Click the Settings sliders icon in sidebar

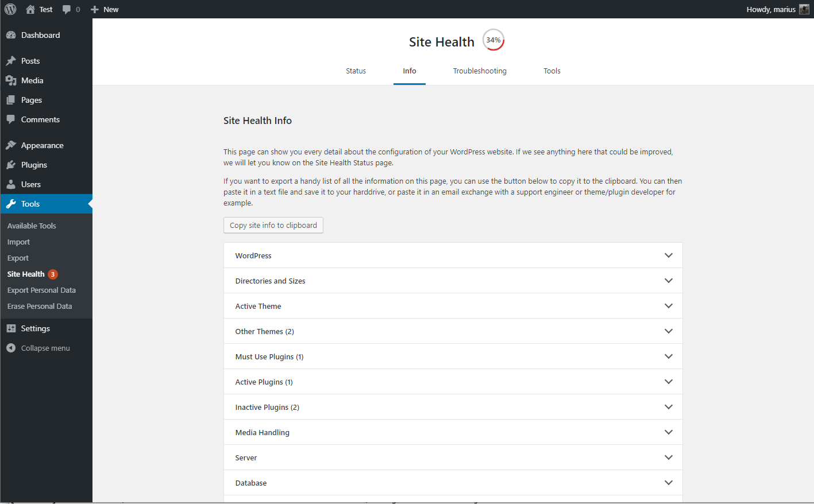[x=11, y=328]
